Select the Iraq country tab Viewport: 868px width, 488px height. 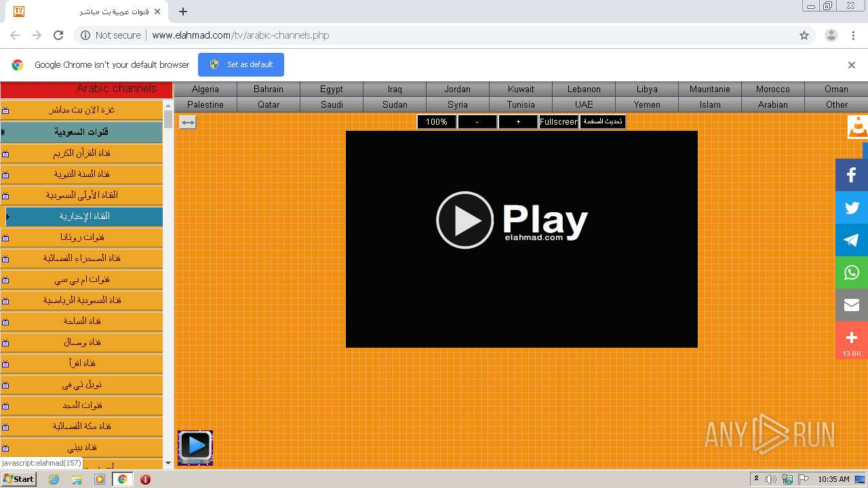(395, 89)
